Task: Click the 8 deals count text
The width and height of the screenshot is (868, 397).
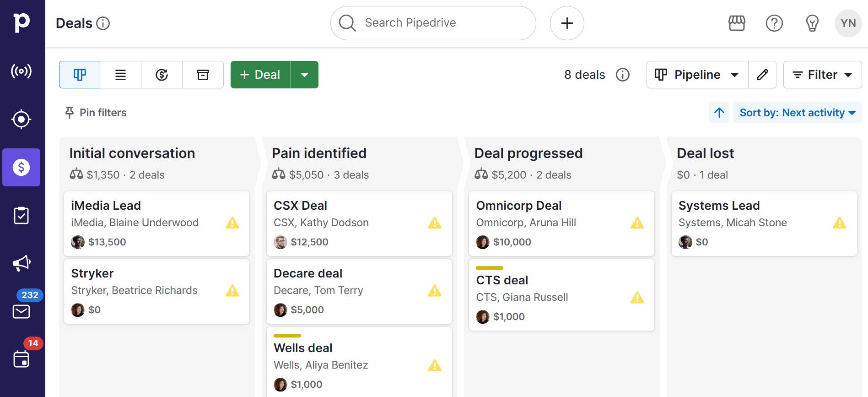Action: pyautogui.click(x=585, y=75)
